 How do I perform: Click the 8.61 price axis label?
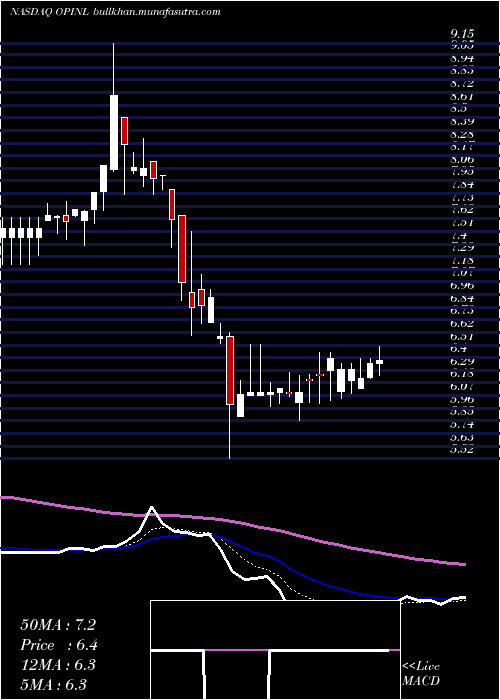462,96
